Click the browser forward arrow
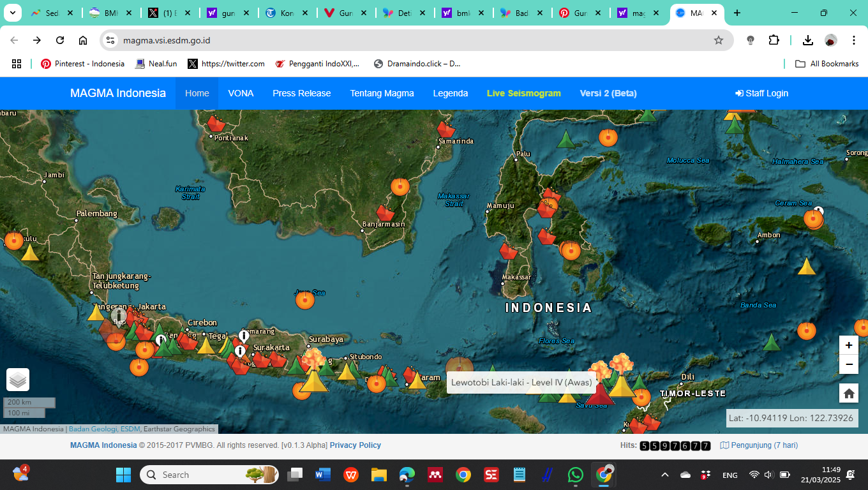This screenshot has height=490, width=868. click(x=37, y=40)
